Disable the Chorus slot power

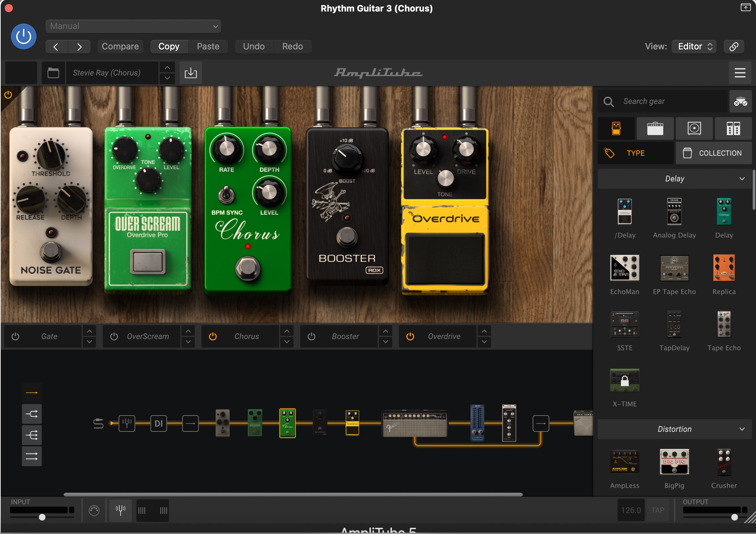click(x=213, y=336)
